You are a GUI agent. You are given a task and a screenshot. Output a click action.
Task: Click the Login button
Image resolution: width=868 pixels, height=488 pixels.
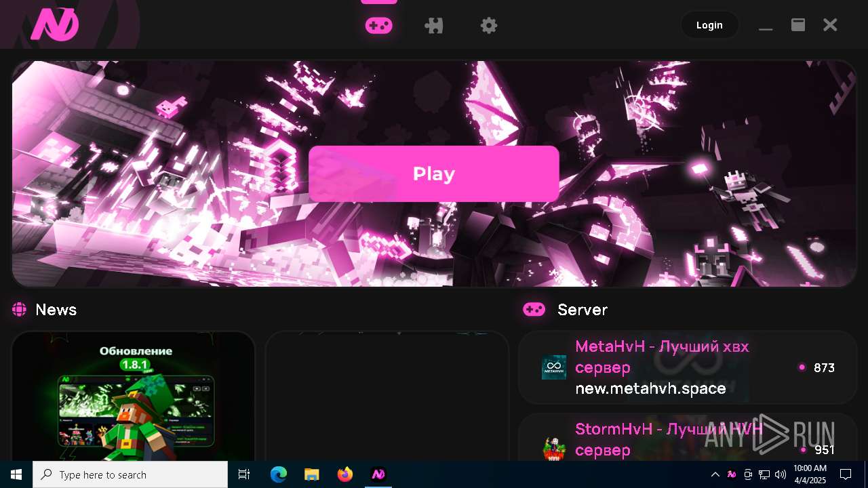pos(709,25)
